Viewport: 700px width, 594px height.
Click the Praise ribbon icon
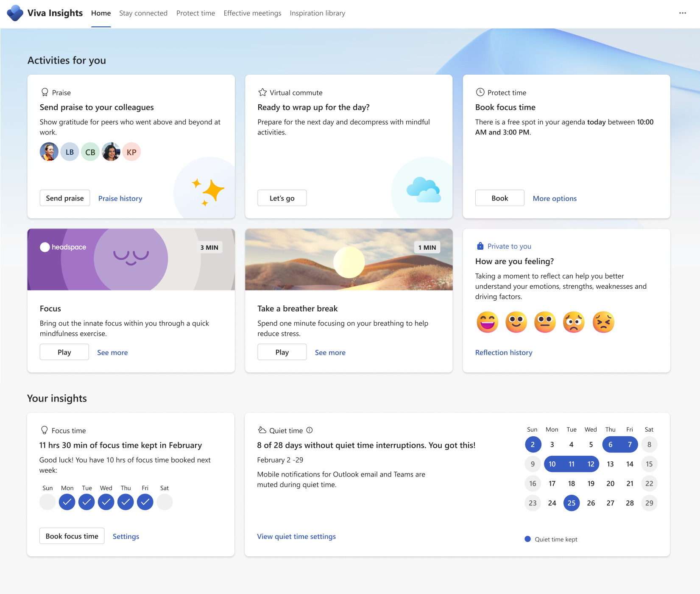click(x=44, y=92)
